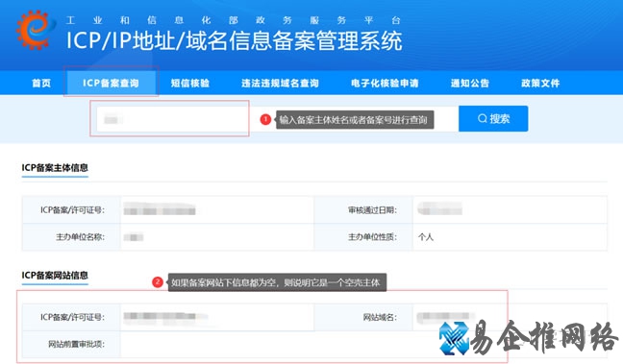Open the 首页 tab
This screenshot has height=364, width=623.
point(41,83)
